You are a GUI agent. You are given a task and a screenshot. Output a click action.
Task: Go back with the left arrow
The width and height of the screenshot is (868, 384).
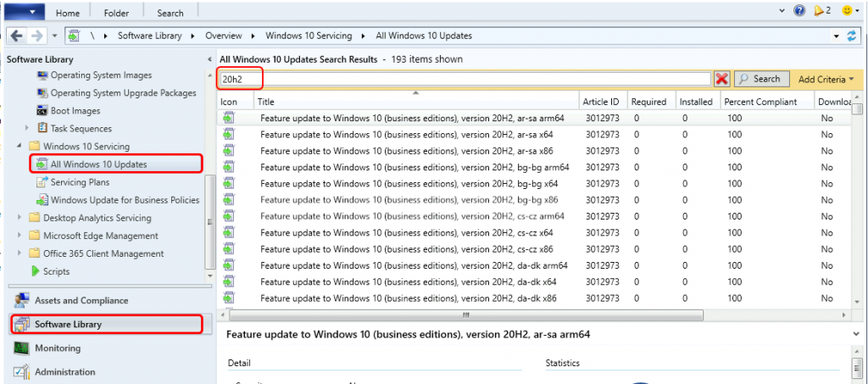coord(17,36)
